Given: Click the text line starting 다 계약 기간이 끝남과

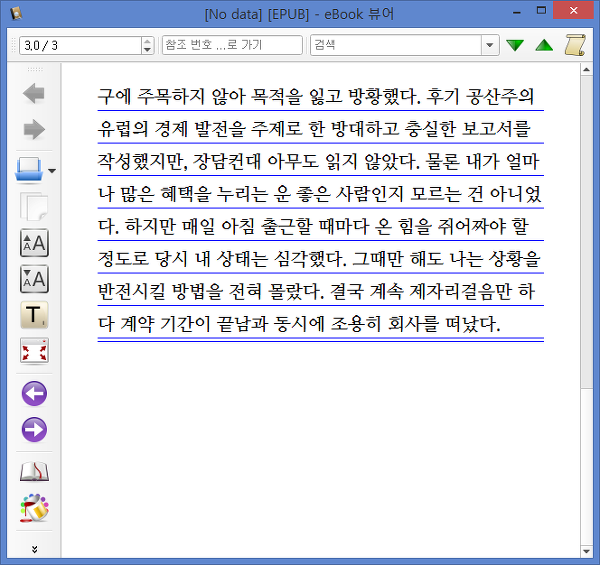Looking at the screenshot, I should tap(299, 324).
